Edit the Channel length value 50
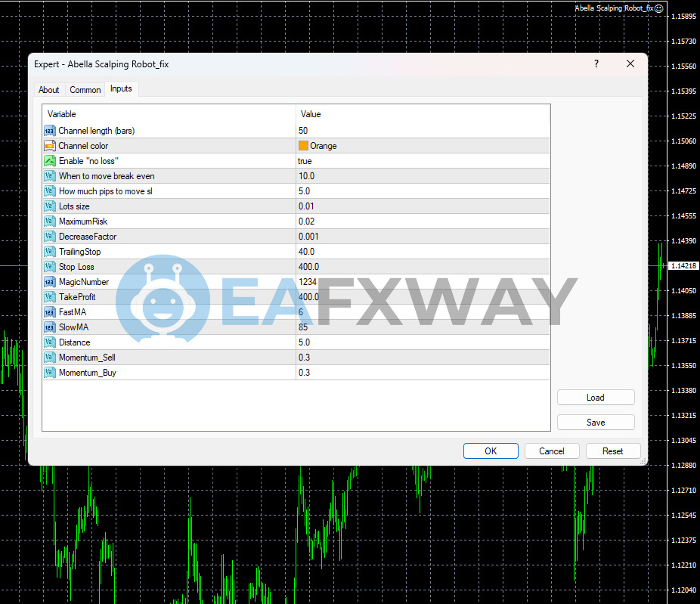The height and width of the screenshot is (604, 700). [423, 131]
